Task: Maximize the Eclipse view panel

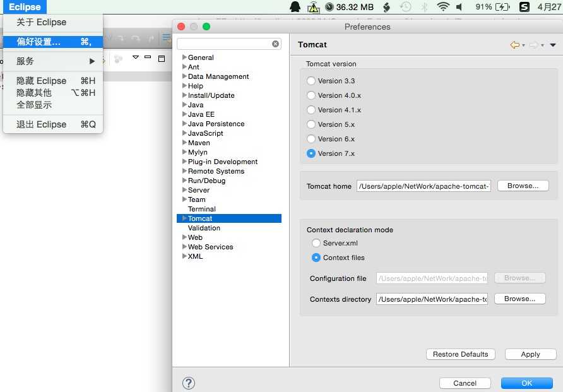Action: pos(162,59)
